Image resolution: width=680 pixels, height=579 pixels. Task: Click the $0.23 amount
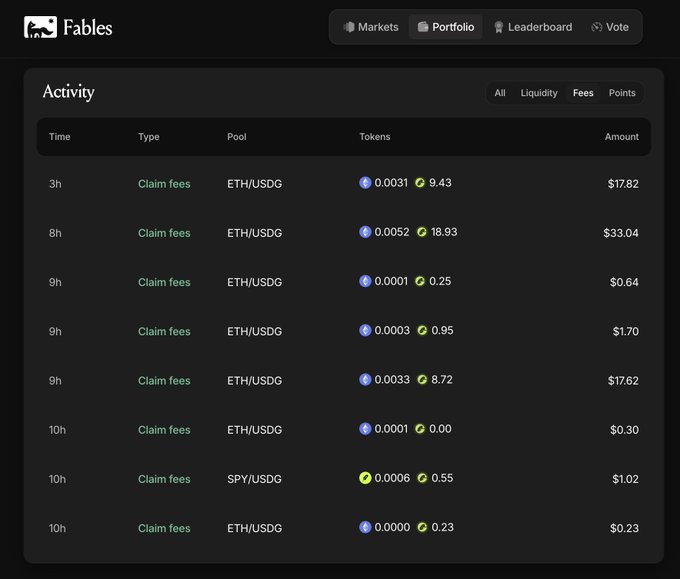(x=624, y=528)
